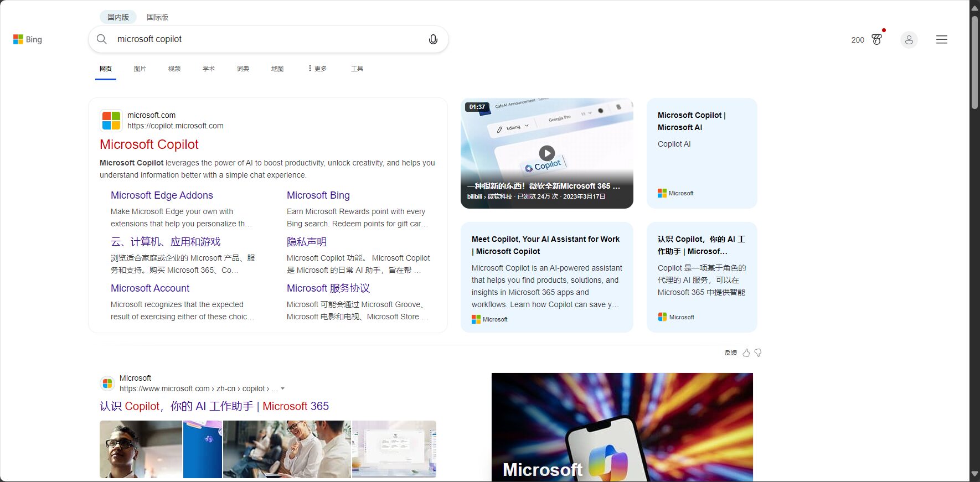Expand the URL dropdown arrow for microsoft.com result
The image size is (980, 482).
point(283,388)
